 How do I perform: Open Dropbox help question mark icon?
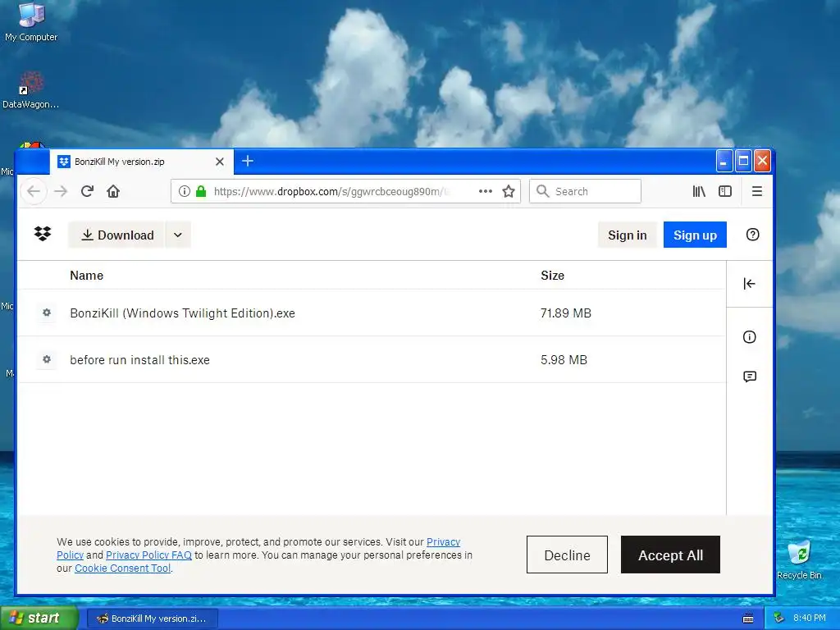pyautogui.click(x=753, y=234)
